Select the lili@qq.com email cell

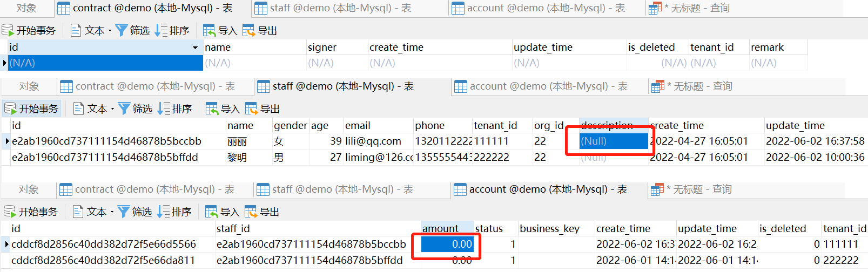point(373,141)
